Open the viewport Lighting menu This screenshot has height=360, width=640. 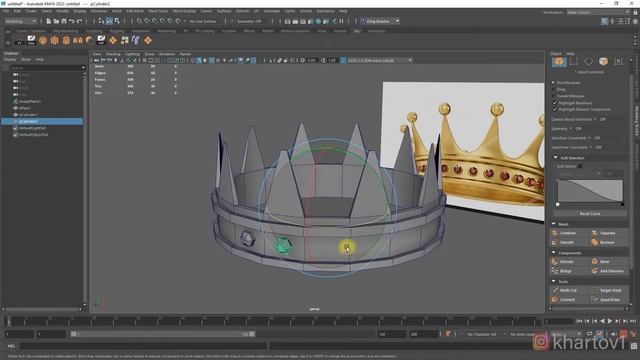click(132, 54)
